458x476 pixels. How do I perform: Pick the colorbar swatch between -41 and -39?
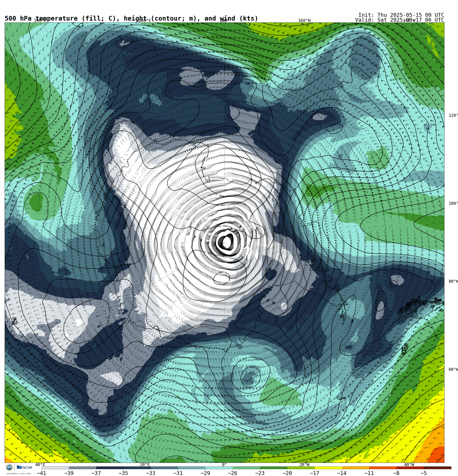55,468
